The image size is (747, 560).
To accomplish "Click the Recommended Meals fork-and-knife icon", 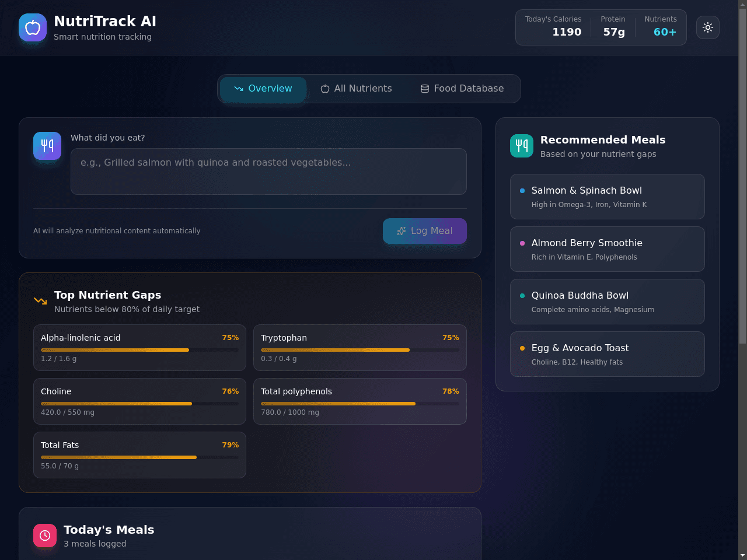I will pyautogui.click(x=522, y=146).
